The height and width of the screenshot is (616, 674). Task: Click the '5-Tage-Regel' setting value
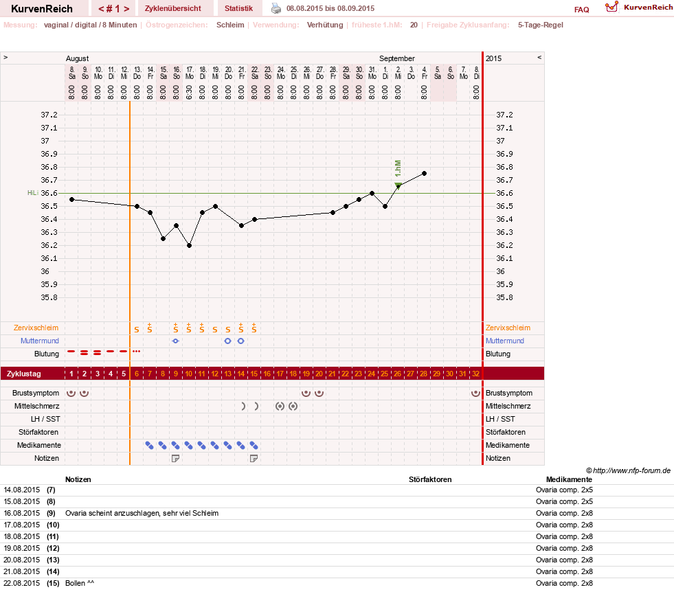[x=540, y=25]
